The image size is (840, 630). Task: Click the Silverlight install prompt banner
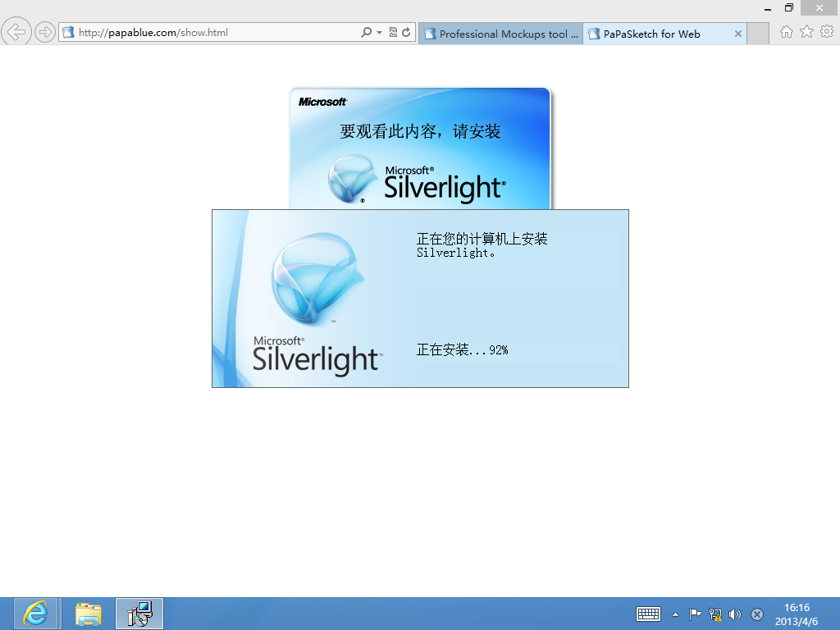(420, 148)
